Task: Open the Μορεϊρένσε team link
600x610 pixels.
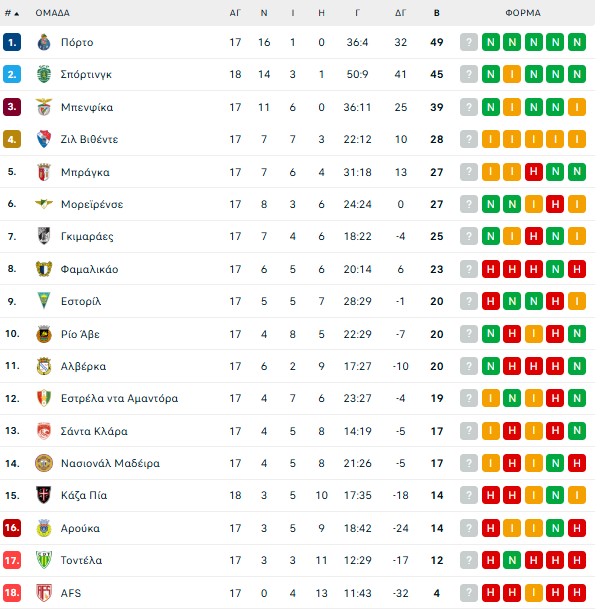Action: (x=92, y=204)
